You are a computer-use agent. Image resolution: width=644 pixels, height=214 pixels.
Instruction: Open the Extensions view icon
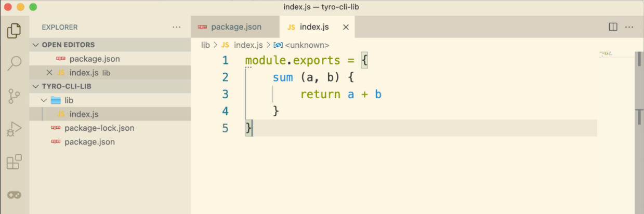tap(14, 162)
